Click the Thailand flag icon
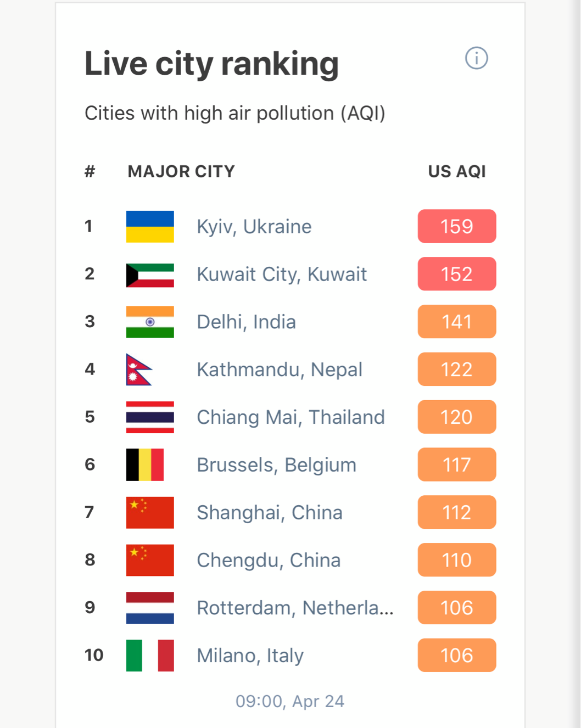Viewport: 581px width, 728px height. point(150,417)
